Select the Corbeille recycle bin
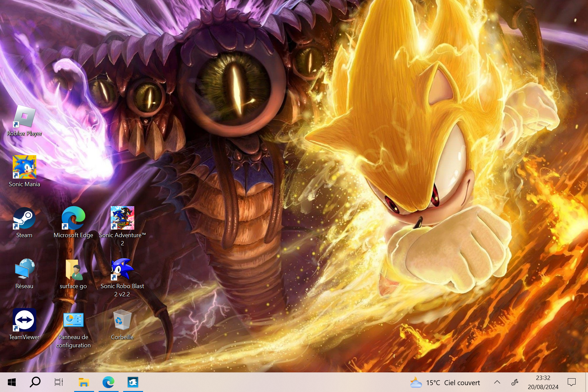Image resolution: width=588 pixels, height=392 pixels. (122, 325)
